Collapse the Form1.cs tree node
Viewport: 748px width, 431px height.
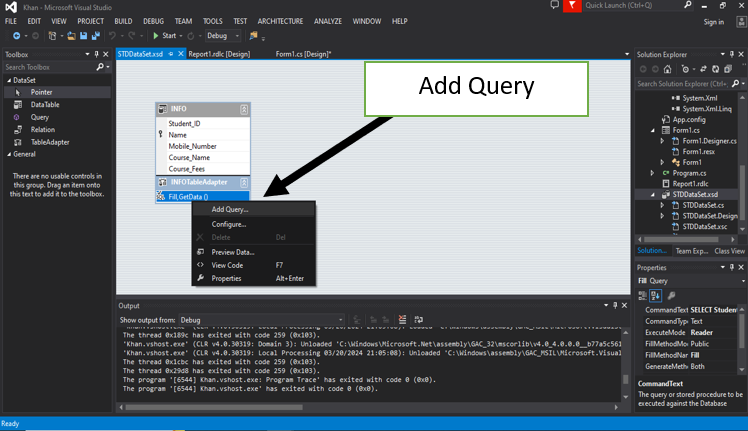[x=653, y=130]
